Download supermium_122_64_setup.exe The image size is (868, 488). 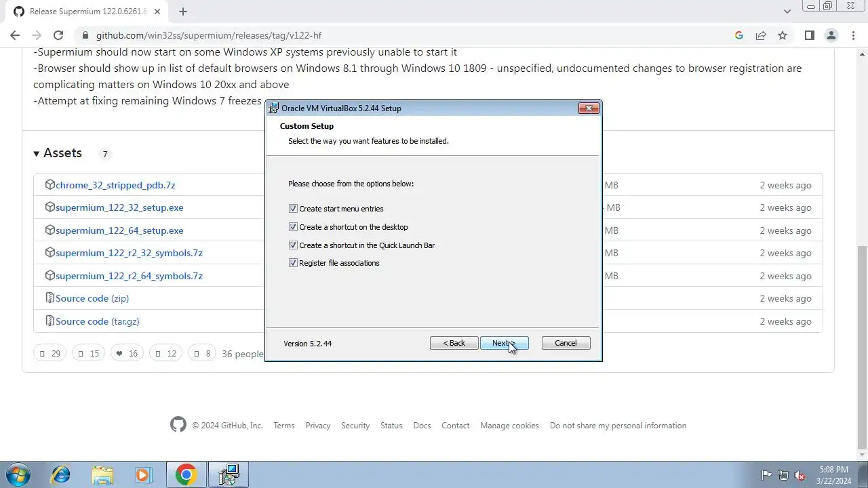click(x=119, y=230)
